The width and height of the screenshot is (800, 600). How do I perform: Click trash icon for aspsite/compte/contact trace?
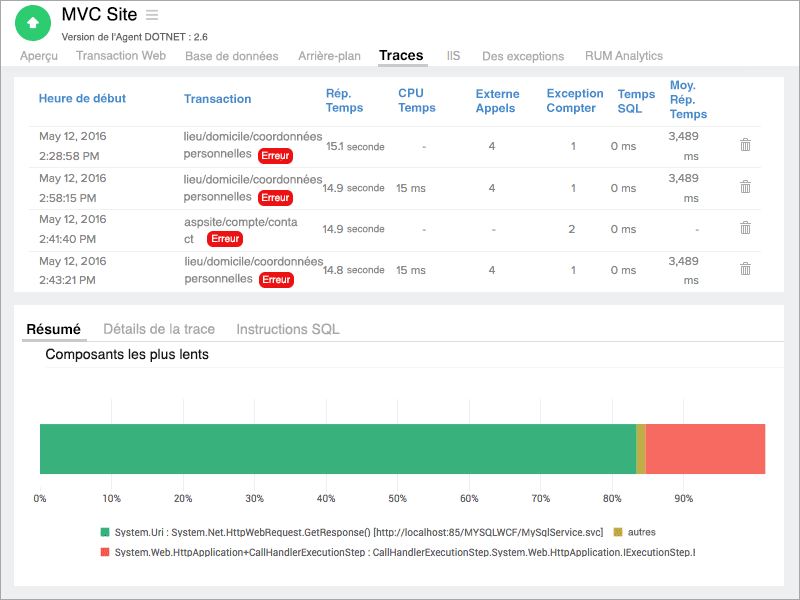tap(745, 228)
